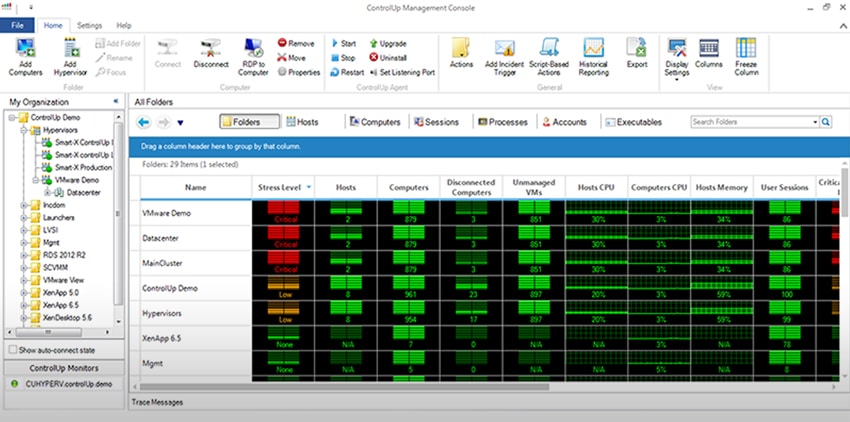Expand the Launchers tree folder
Viewport: 850px width, 422px height.
pyautogui.click(x=23, y=218)
